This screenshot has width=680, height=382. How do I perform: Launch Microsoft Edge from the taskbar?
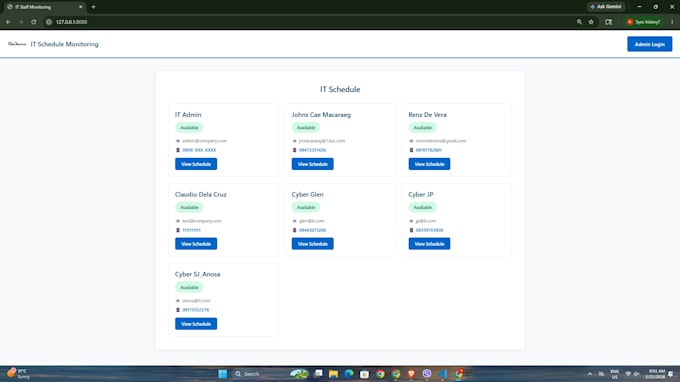tap(349, 374)
